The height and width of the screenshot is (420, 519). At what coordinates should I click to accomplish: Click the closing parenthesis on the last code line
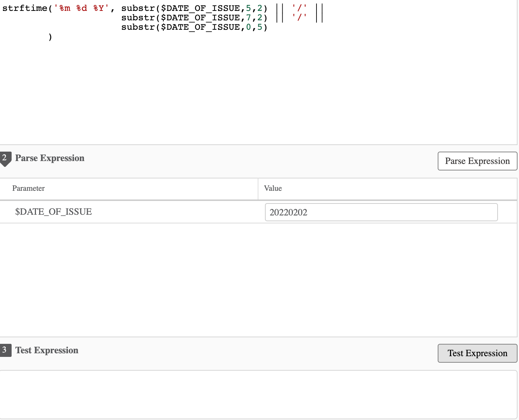pyautogui.click(x=50, y=37)
